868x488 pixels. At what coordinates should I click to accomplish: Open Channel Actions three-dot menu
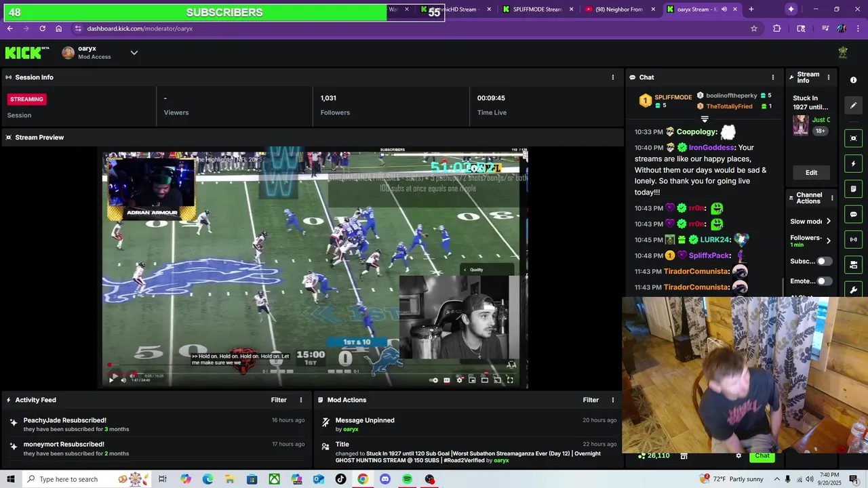coord(832,198)
